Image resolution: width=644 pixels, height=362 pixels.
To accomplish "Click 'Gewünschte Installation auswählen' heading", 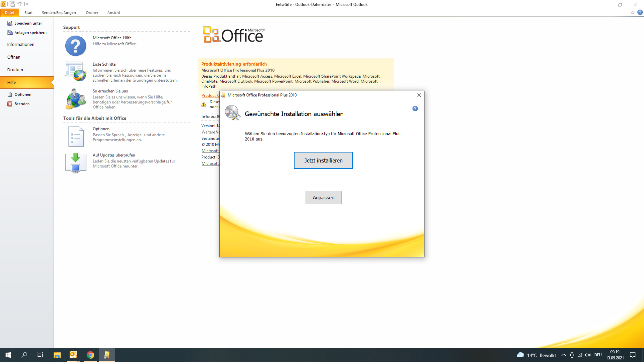I will [294, 114].
